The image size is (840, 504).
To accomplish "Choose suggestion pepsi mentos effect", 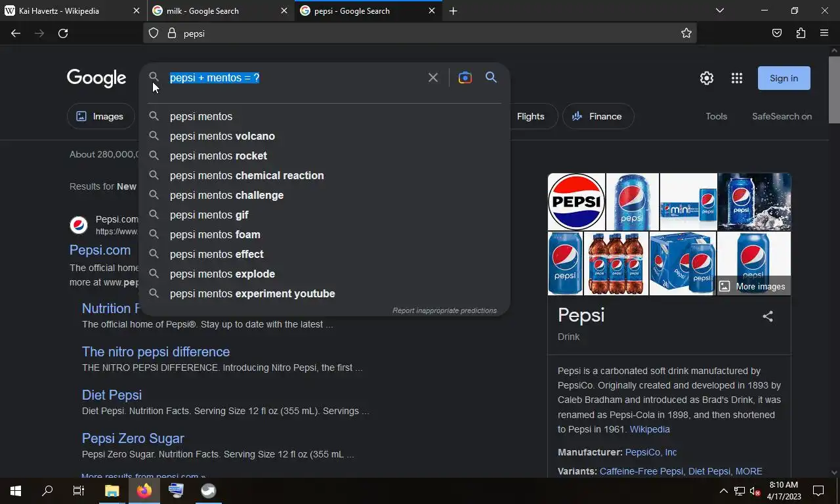I will point(325,254).
